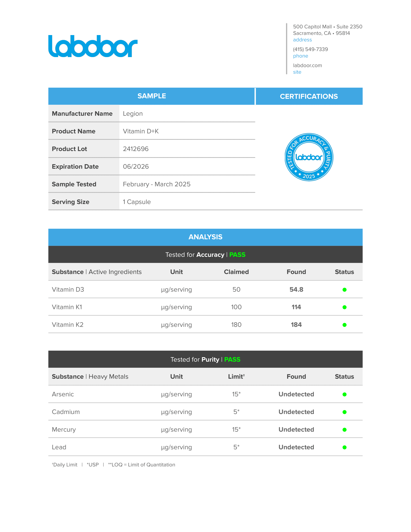This screenshot has width=411, height=532.
Task: Click the '†Daily Limit' footnote
Action: 65,465
